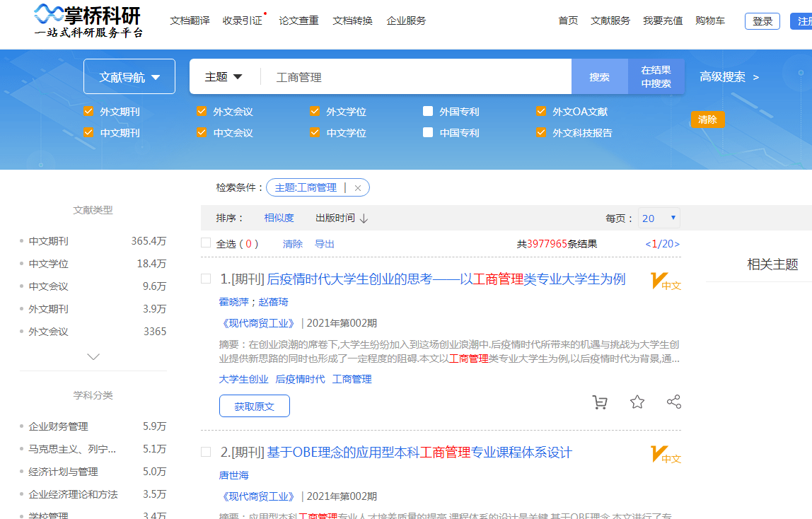Uncheck 外文学位 source checkbox
Image resolution: width=812 pixels, height=519 pixels.
[315, 111]
